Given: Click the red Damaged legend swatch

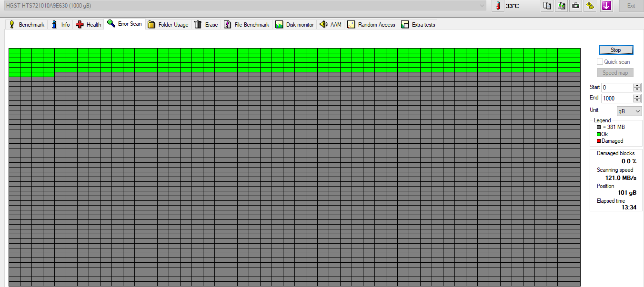Looking at the screenshot, I should pyautogui.click(x=599, y=141).
